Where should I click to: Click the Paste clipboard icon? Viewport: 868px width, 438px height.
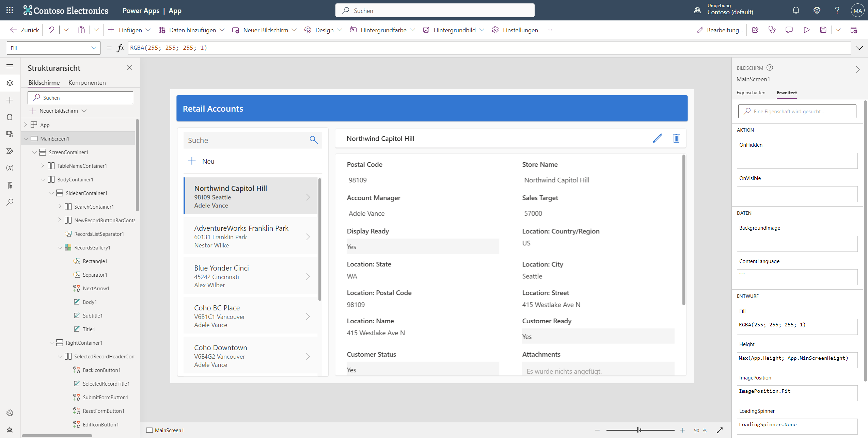[81, 30]
